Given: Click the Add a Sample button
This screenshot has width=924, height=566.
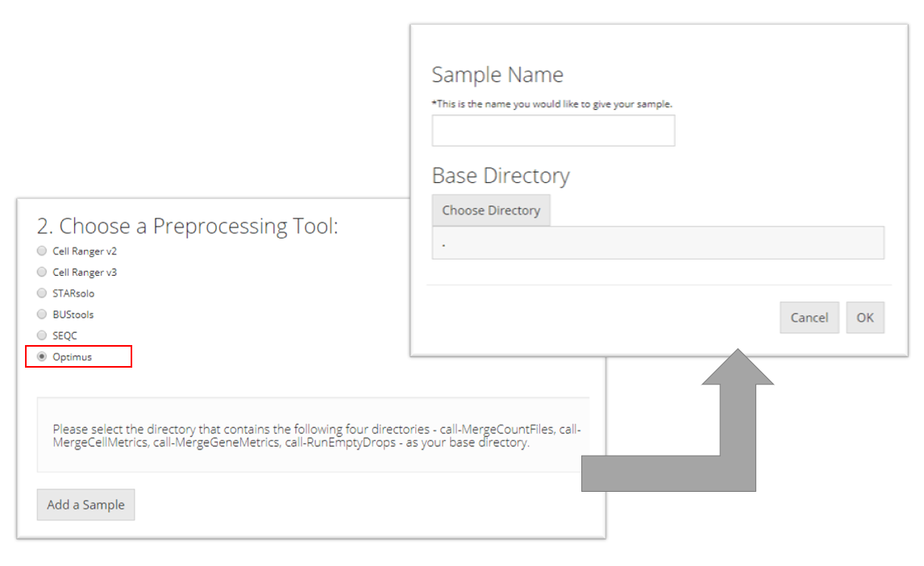Looking at the screenshot, I should tap(85, 505).
